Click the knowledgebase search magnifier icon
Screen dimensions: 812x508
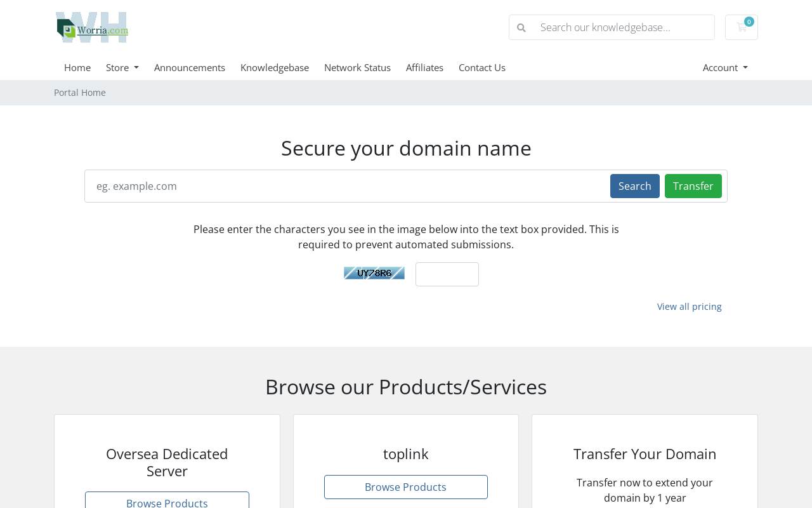pos(521,27)
